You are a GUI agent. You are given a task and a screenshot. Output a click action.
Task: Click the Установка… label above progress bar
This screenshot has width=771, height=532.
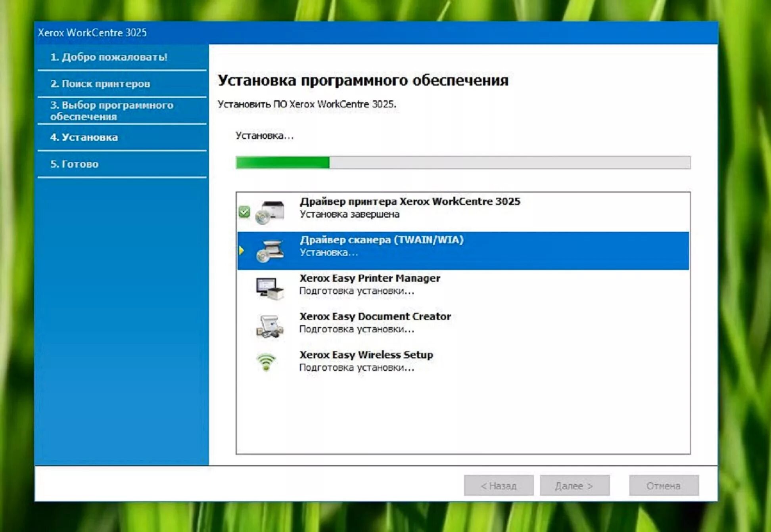coord(265,136)
